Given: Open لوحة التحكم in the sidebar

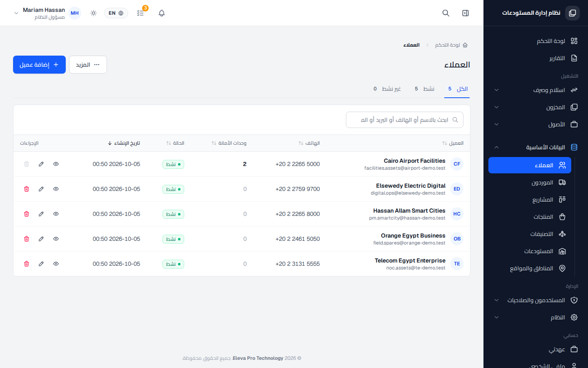Looking at the screenshot, I should point(536,41).
